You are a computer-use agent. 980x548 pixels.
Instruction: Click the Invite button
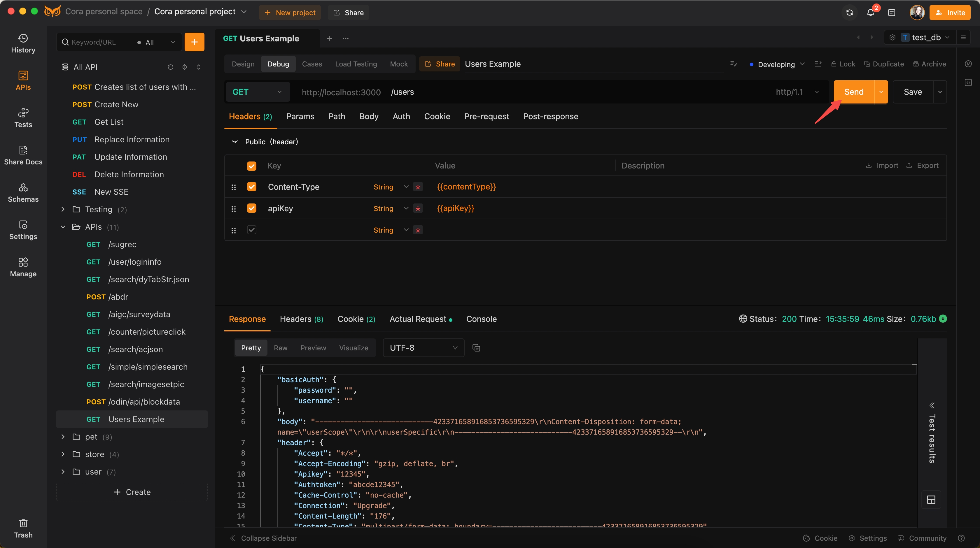click(950, 13)
